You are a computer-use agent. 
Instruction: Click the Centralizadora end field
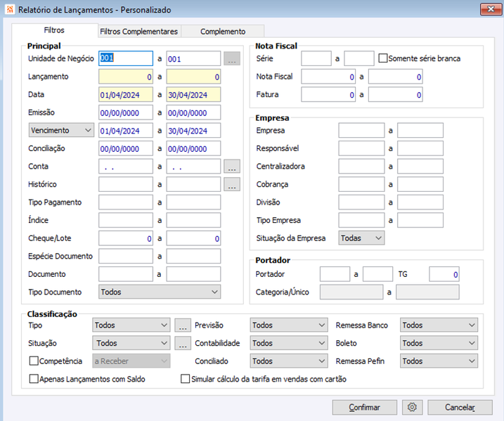[x=420, y=167]
